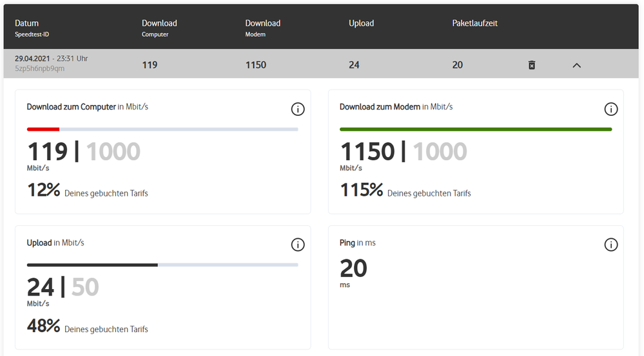Select the Paketlaufzeit column header
Screen dimensions: 644x356
click(x=474, y=24)
